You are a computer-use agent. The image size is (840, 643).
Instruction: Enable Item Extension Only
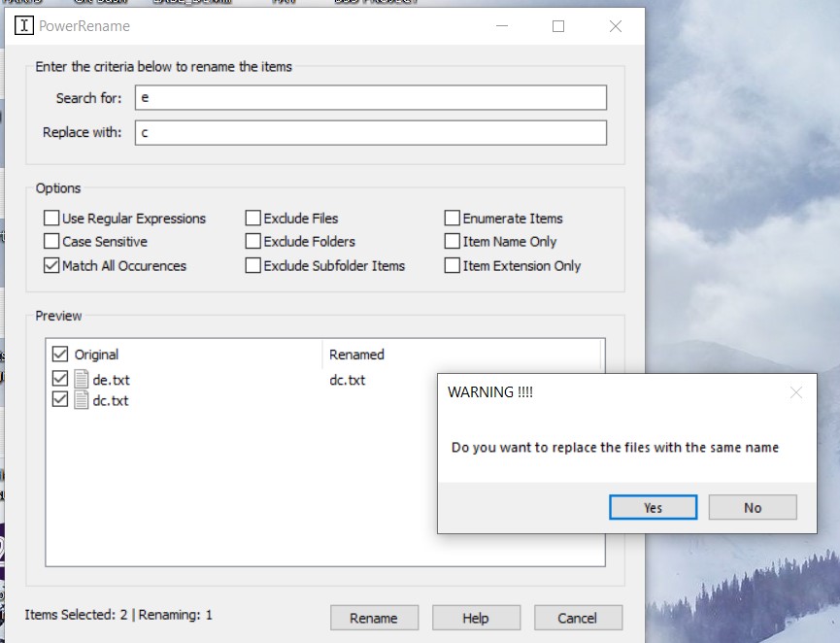click(x=453, y=265)
